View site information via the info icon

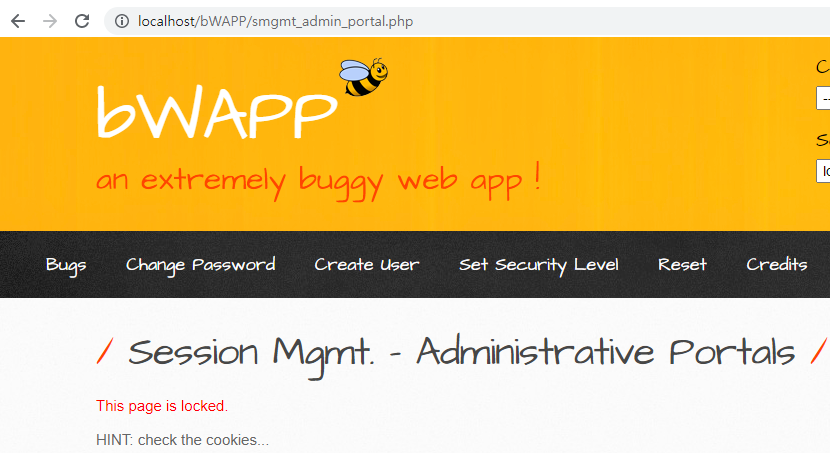[122, 21]
